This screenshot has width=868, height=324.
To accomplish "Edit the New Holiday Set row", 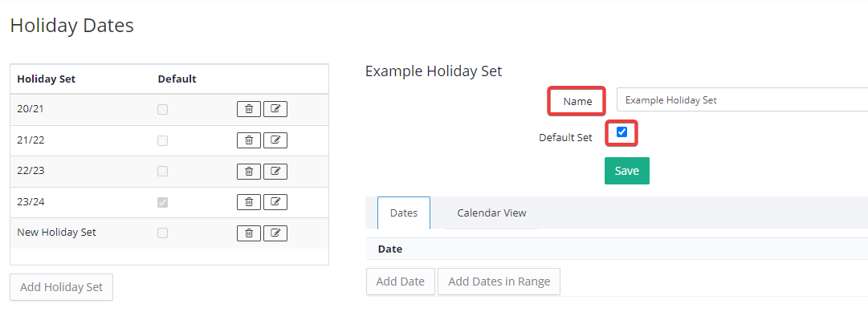I will [275, 233].
